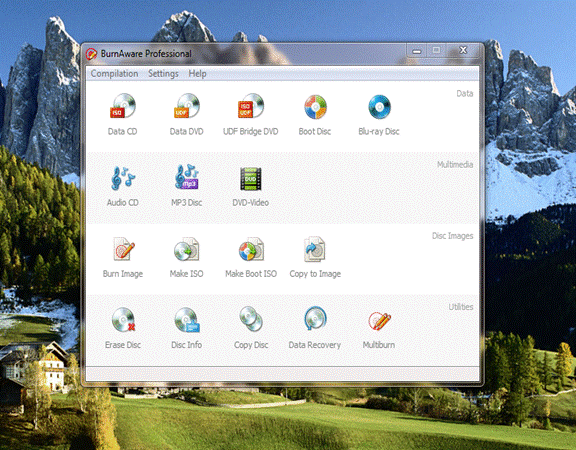Launch the UDF Bridge DVD tool

pos(251,115)
